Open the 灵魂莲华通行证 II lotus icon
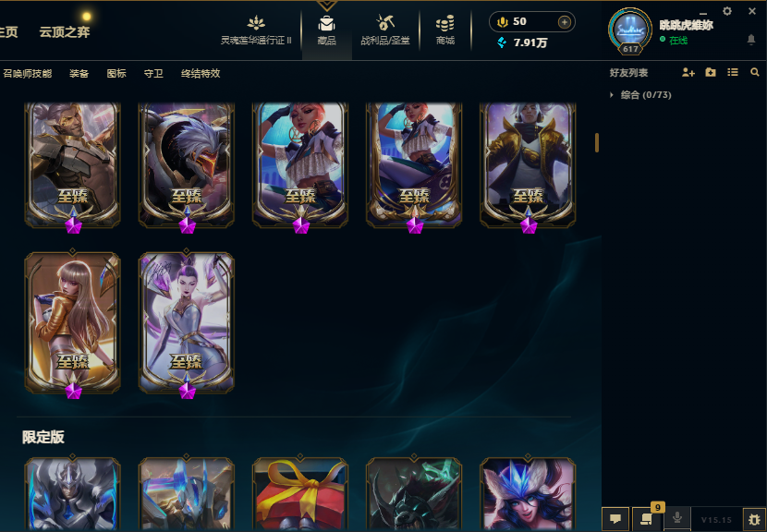The image size is (767, 532). [256, 22]
